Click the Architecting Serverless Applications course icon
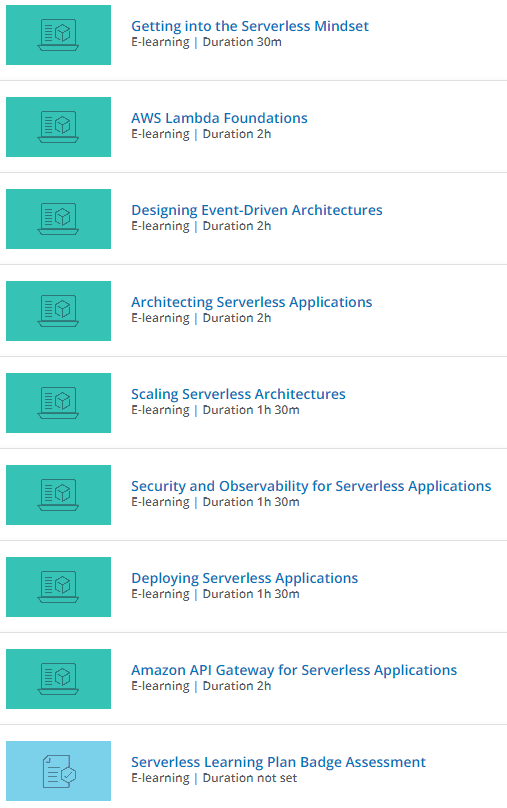The width and height of the screenshot is (507, 808). pyautogui.click(x=58, y=311)
